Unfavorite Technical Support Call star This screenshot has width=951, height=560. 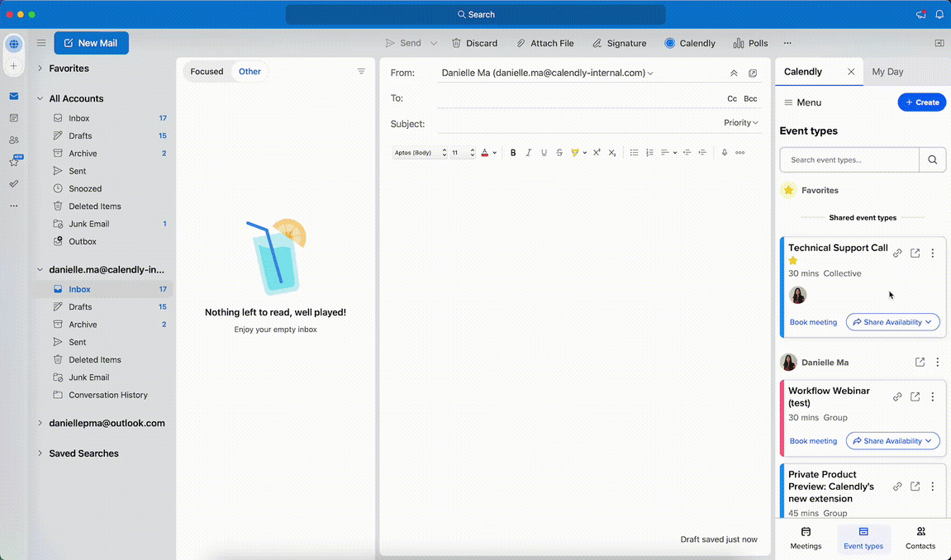(x=792, y=261)
